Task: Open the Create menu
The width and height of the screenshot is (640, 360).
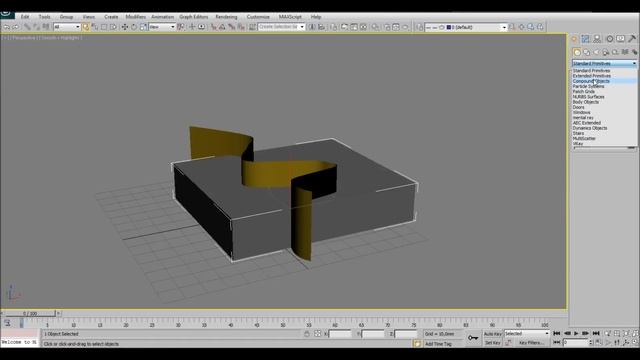Action: 111,17
